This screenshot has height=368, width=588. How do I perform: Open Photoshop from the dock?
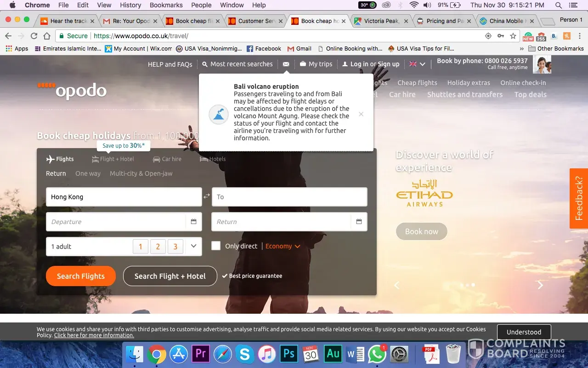coord(289,354)
